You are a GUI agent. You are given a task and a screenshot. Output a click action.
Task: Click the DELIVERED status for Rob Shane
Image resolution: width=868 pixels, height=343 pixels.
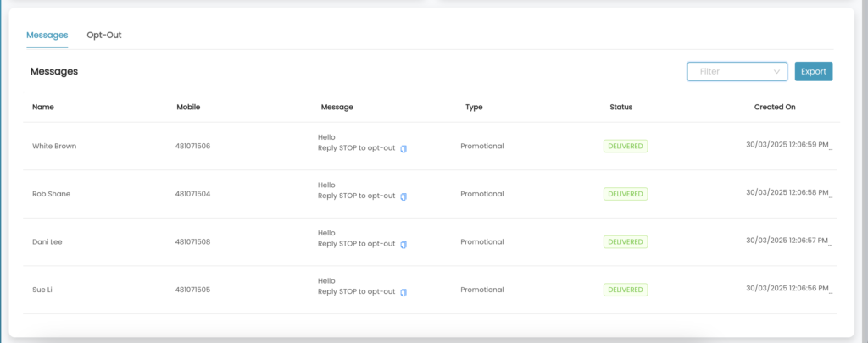click(x=626, y=194)
